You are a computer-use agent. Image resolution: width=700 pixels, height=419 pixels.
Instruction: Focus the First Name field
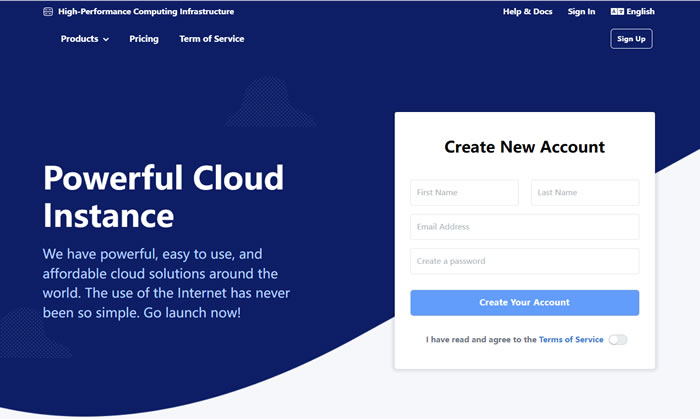tap(464, 193)
